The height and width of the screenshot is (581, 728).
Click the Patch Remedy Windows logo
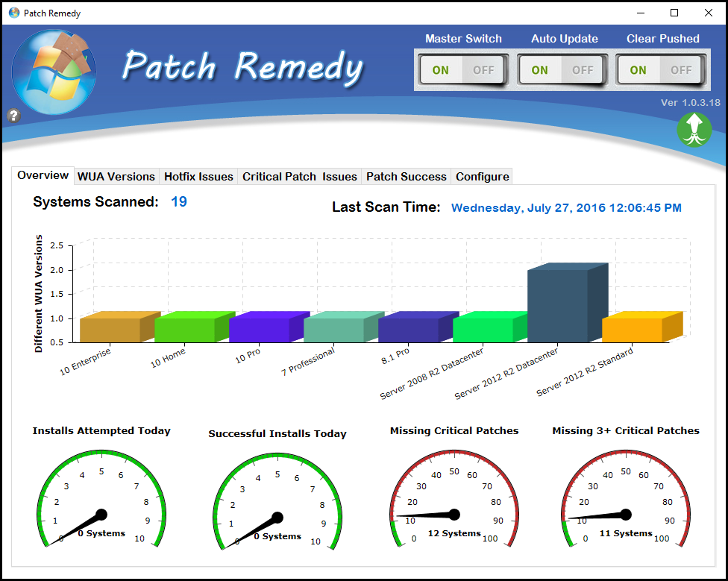(x=54, y=72)
